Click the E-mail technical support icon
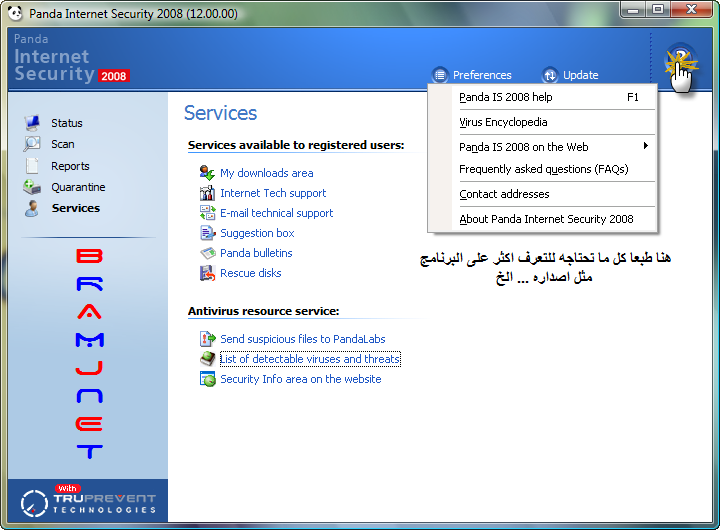The height and width of the screenshot is (530, 720). [x=207, y=213]
